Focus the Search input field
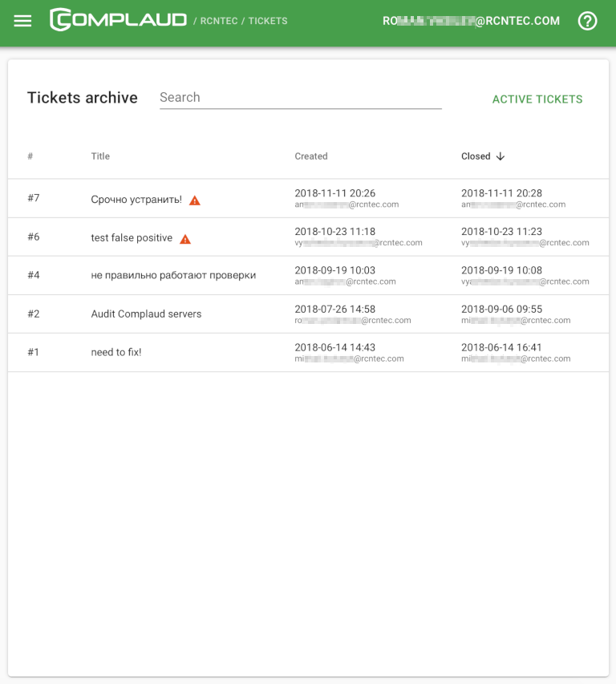The image size is (616, 684). [300, 98]
